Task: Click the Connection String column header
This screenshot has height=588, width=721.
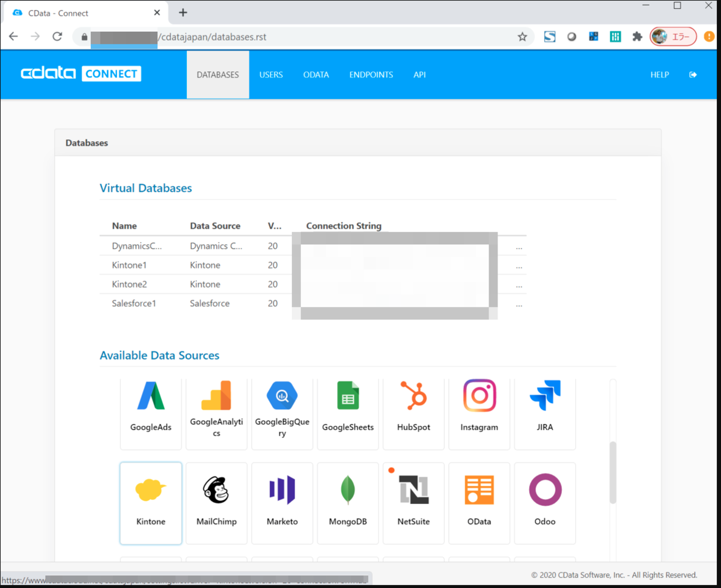Action: coord(344,226)
